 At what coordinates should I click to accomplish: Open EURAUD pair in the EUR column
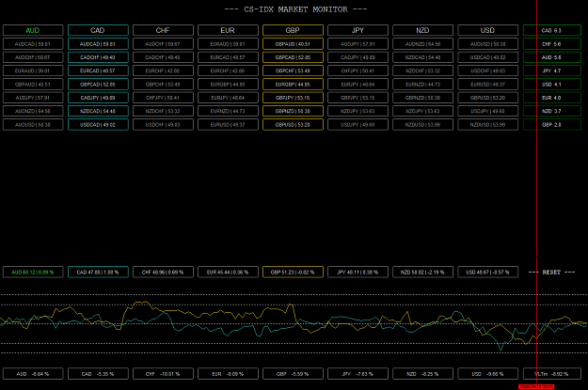tap(228, 44)
